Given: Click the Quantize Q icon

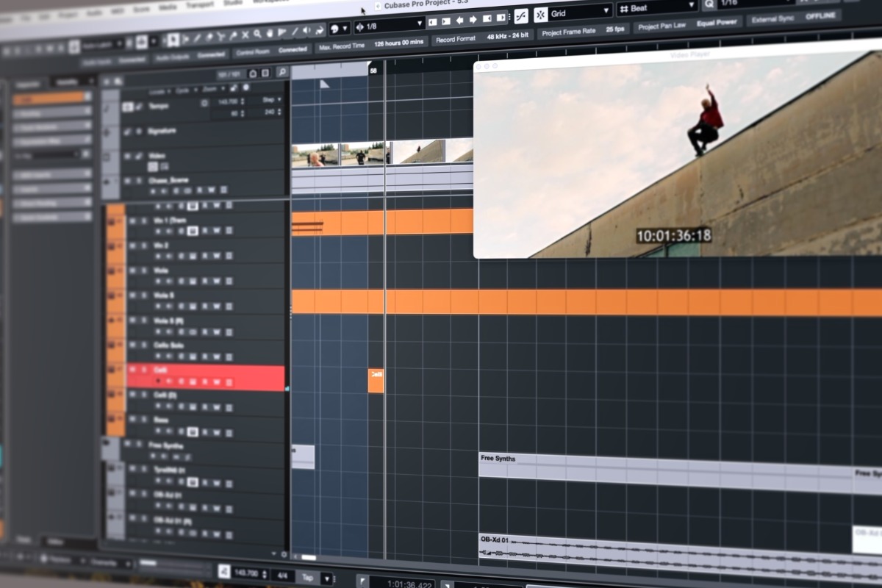Looking at the screenshot, I should (709, 4).
